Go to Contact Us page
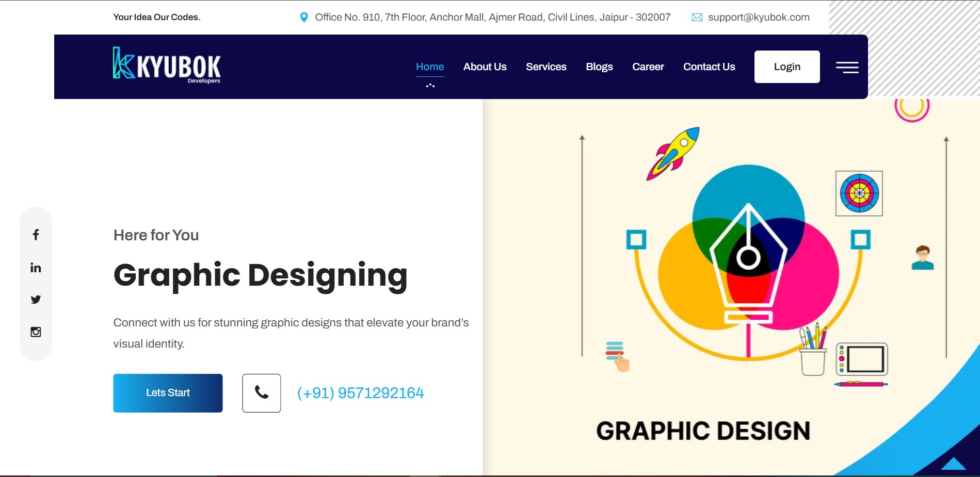Image resolution: width=980 pixels, height=477 pixels. pos(709,67)
